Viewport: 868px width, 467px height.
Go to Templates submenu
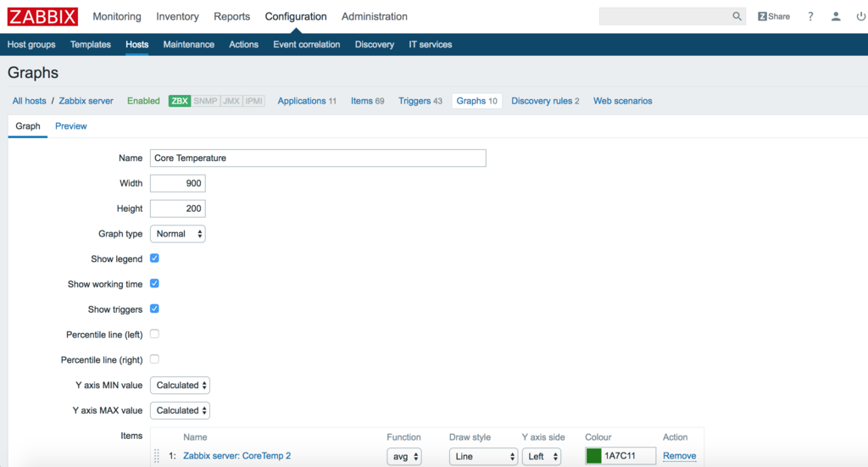(90, 44)
